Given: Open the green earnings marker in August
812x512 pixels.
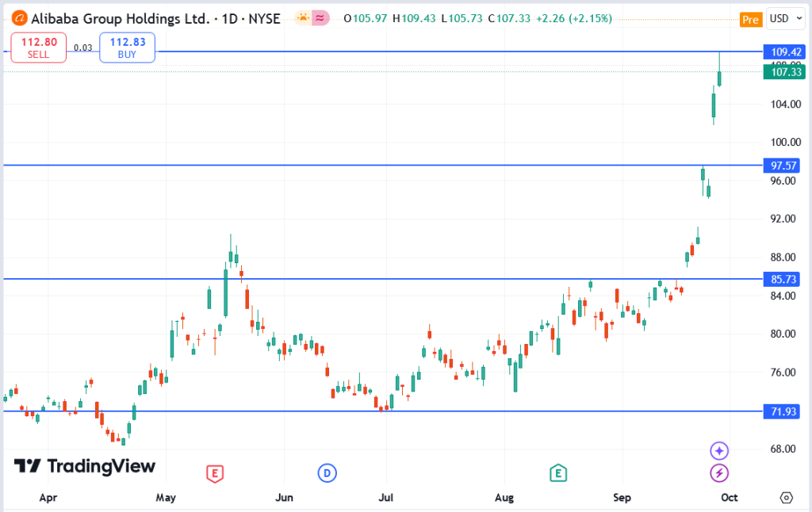Looking at the screenshot, I should [557, 472].
